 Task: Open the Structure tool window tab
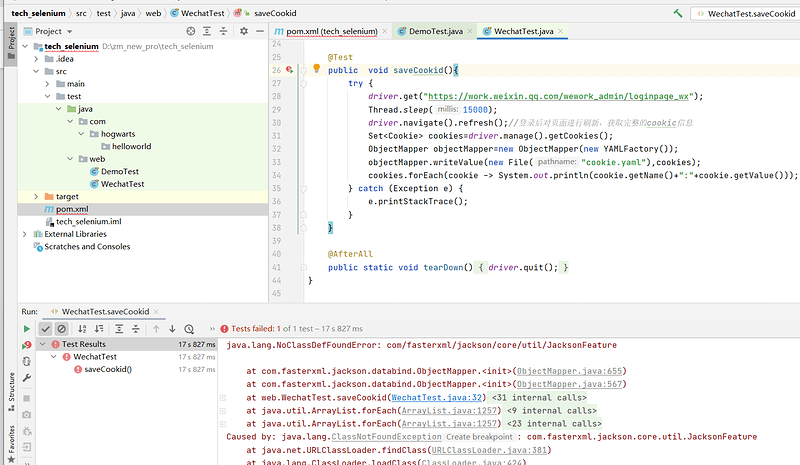pos(11,391)
